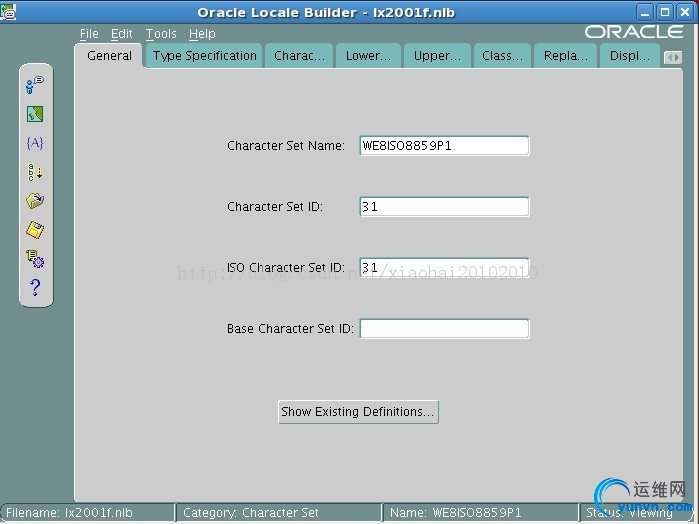The image size is (699, 524).
Task: Click the Character Set {A} icon
Action: tap(35, 143)
